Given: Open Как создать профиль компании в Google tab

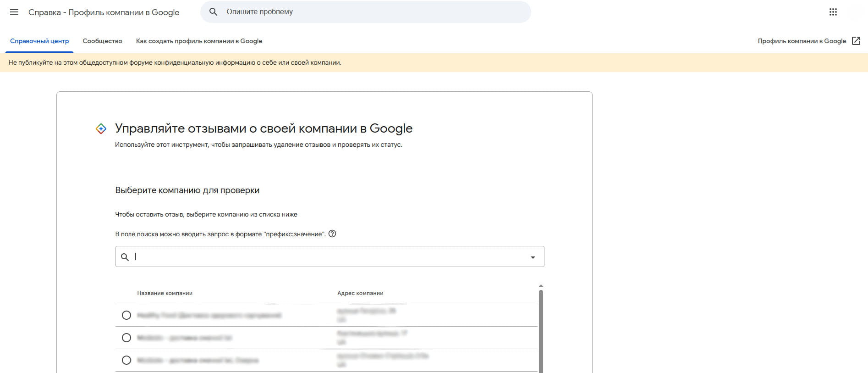Looking at the screenshot, I should coord(199,41).
